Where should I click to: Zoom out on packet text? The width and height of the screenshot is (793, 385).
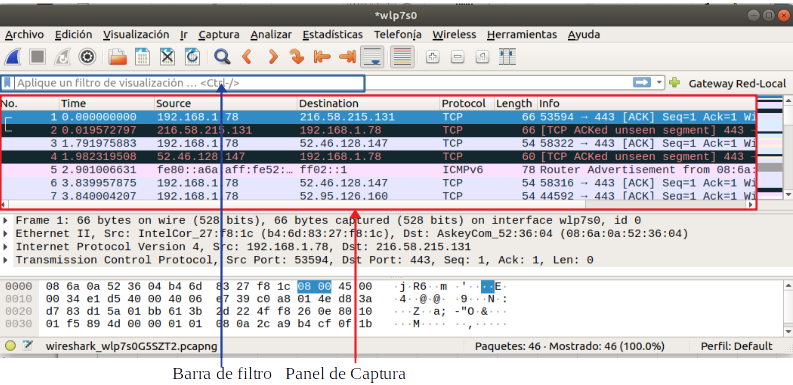click(x=458, y=57)
